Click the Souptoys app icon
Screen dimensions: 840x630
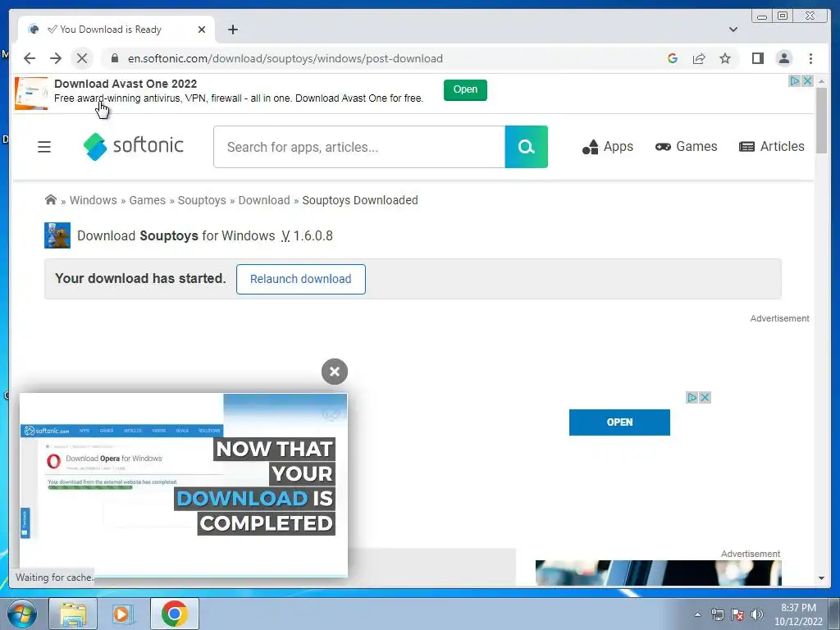coord(57,235)
